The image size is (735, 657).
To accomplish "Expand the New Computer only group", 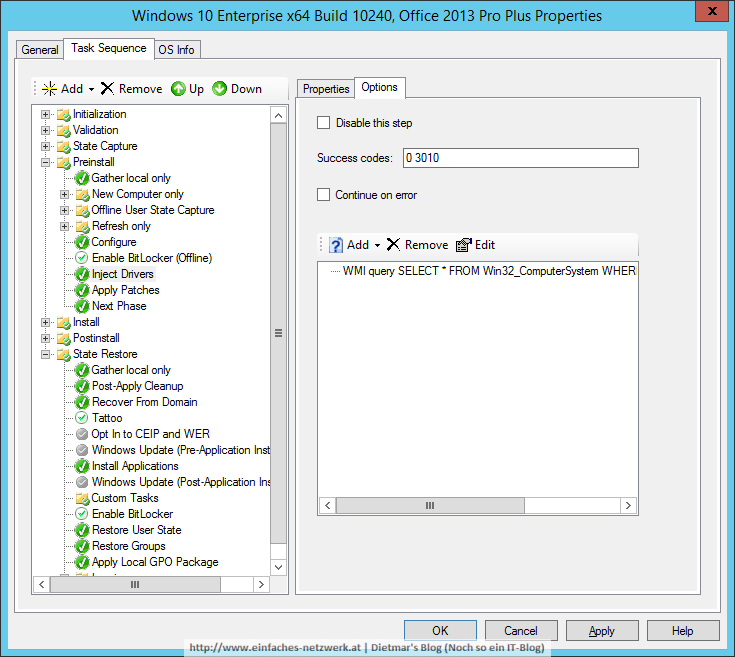I will [64, 194].
